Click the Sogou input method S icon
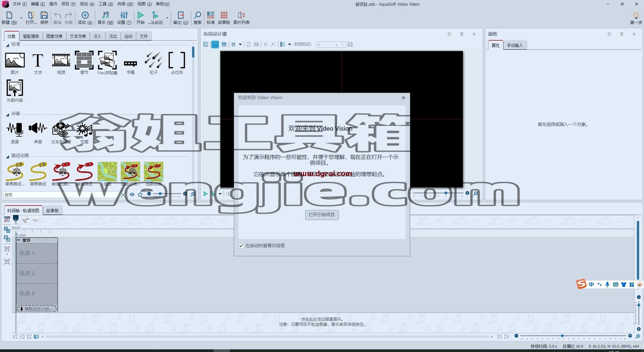Image resolution: width=644 pixels, height=352 pixels. (x=581, y=284)
